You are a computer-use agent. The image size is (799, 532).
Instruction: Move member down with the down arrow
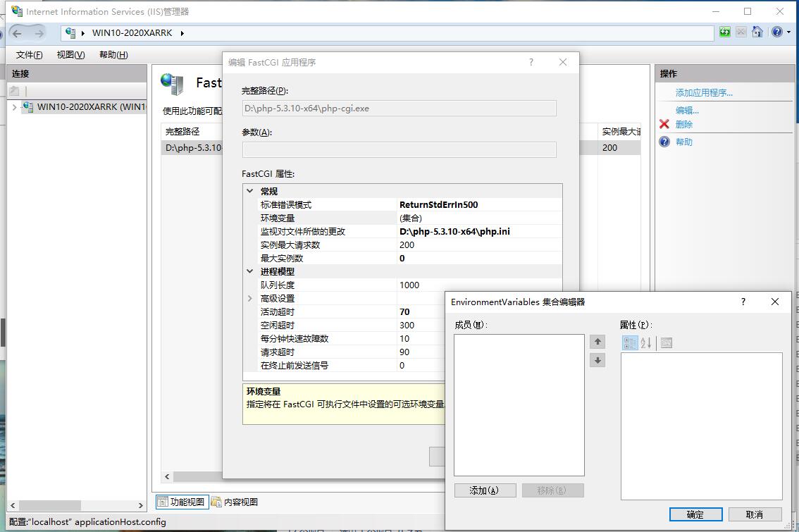click(x=597, y=360)
